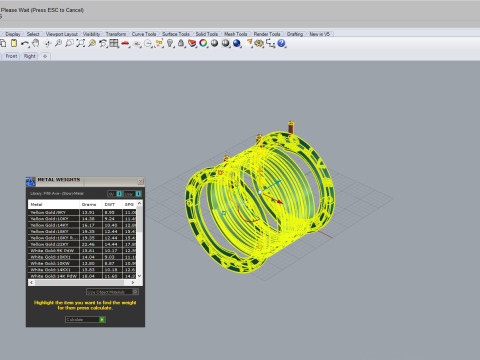This screenshot has height=360, width=480.
Task: Click the Zoom Extents icon
Action: pyautogui.click(x=81, y=43)
